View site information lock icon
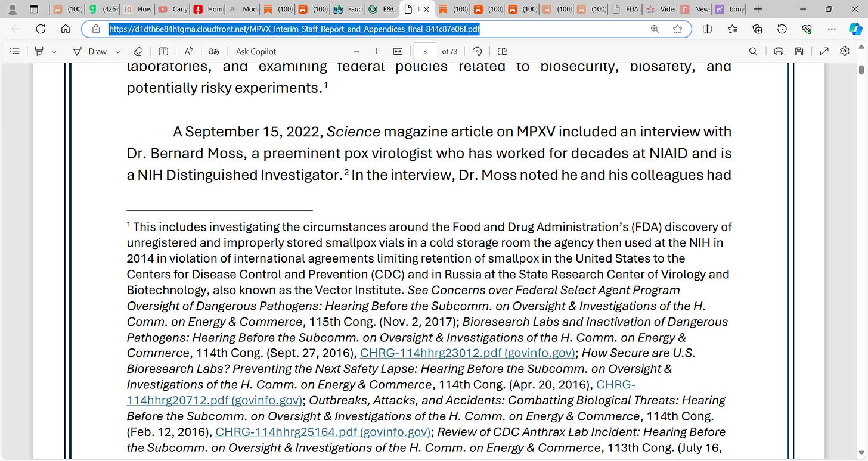Viewport: 868px width, 461px height. coord(96,29)
